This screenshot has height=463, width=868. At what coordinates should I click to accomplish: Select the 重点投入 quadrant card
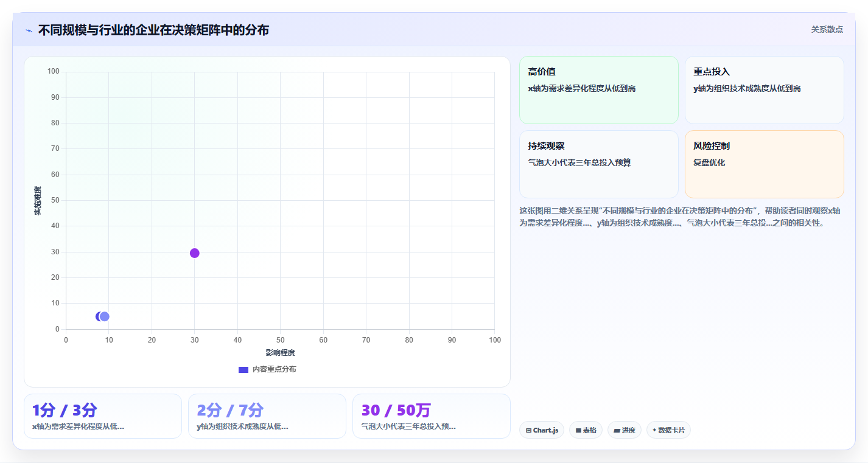[x=765, y=90]
